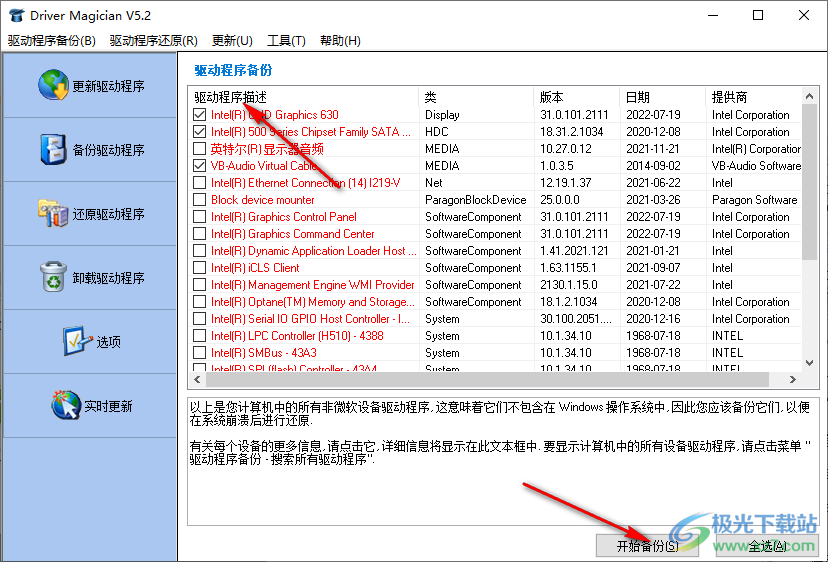This screenshot has width=828, height=562.
Task: Click the 选项 checklist icon
Action: pyautogui.click(x=78, y=341)
